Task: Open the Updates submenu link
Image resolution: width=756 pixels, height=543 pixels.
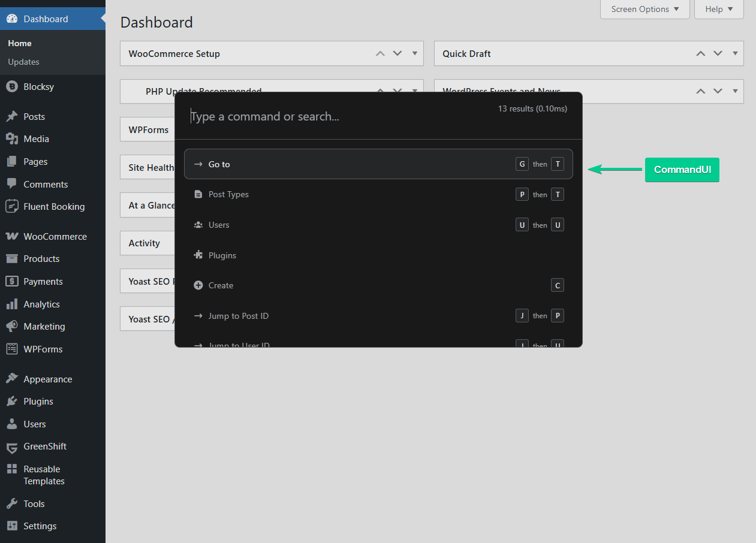Action: [x=23, y=62]
